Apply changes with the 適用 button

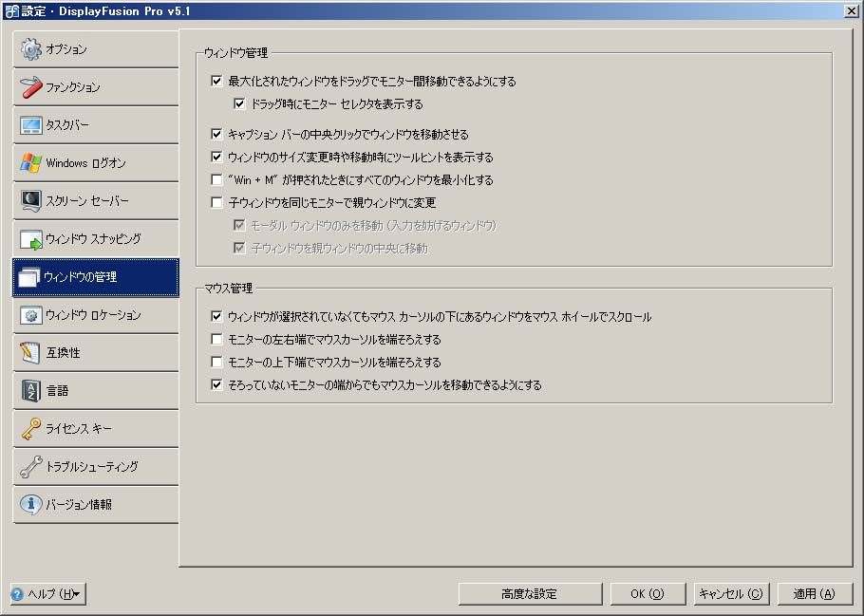click(816, 593)
